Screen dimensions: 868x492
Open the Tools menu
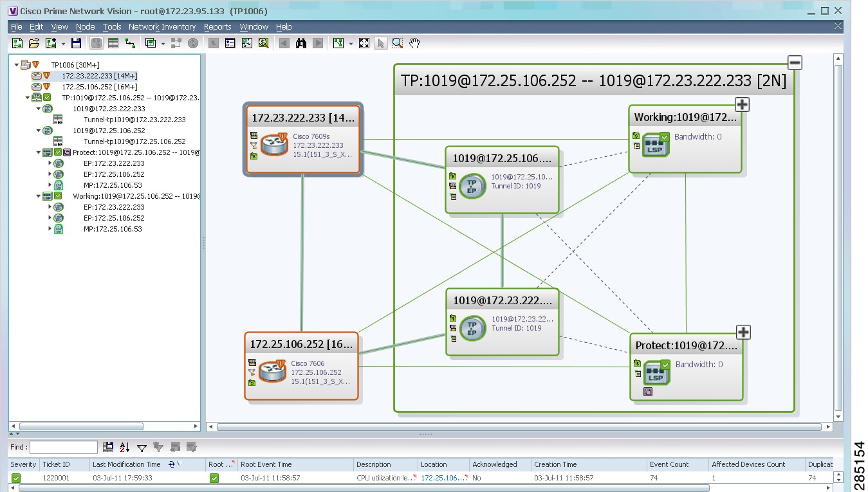(x=112, y=27)
